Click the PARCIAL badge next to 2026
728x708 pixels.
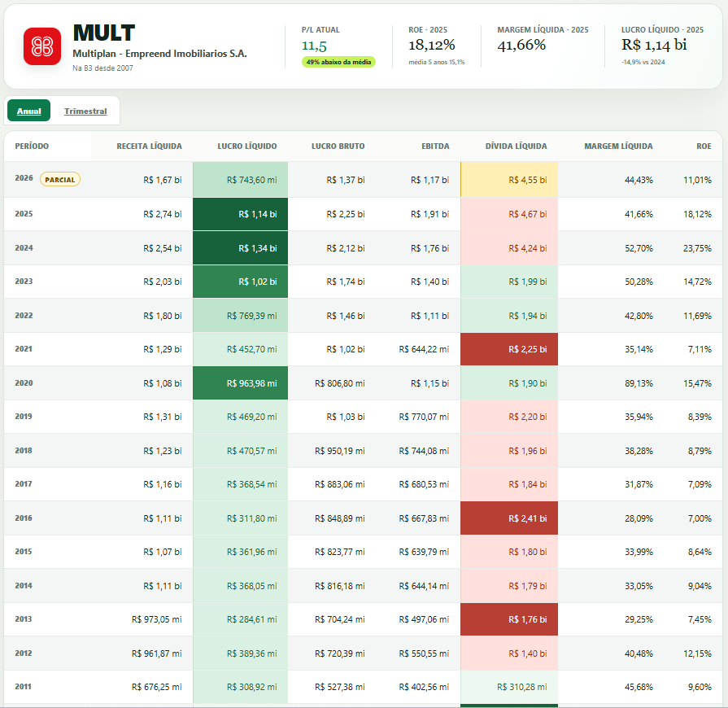click(60, 179)
